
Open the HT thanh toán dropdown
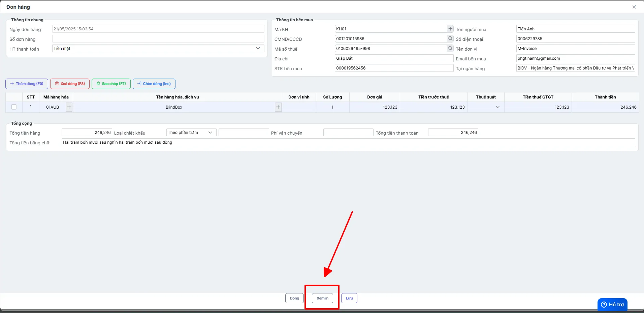158,48
